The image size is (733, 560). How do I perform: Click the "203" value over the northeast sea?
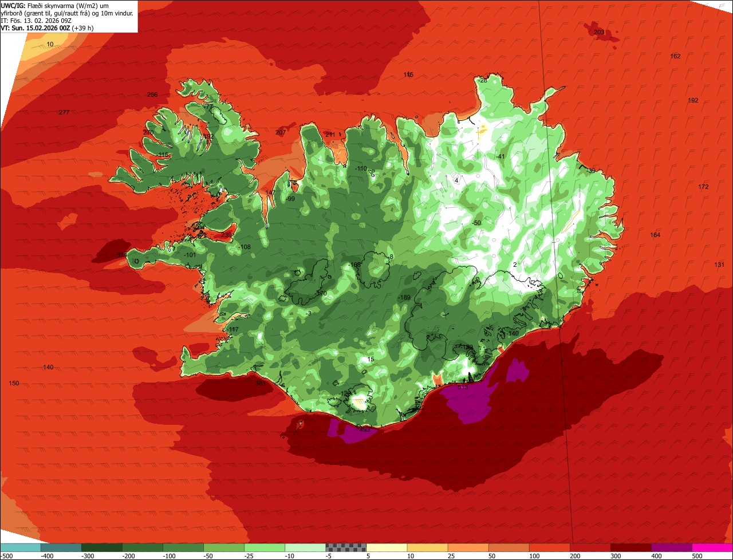click(599, 32)
